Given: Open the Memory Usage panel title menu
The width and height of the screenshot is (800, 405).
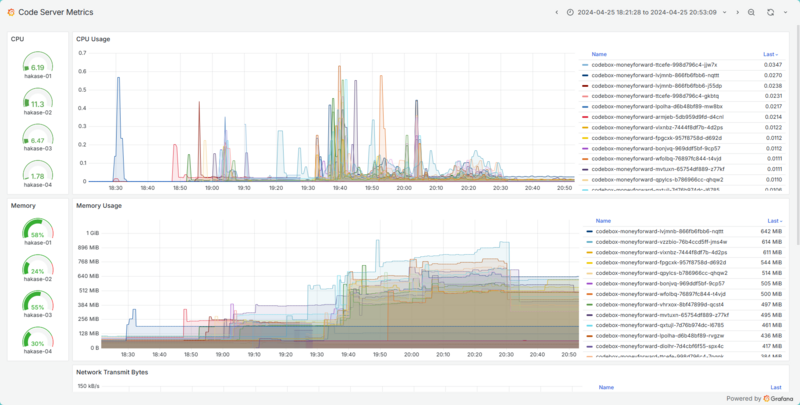Looking at the screenshot, I should point(99,206).
